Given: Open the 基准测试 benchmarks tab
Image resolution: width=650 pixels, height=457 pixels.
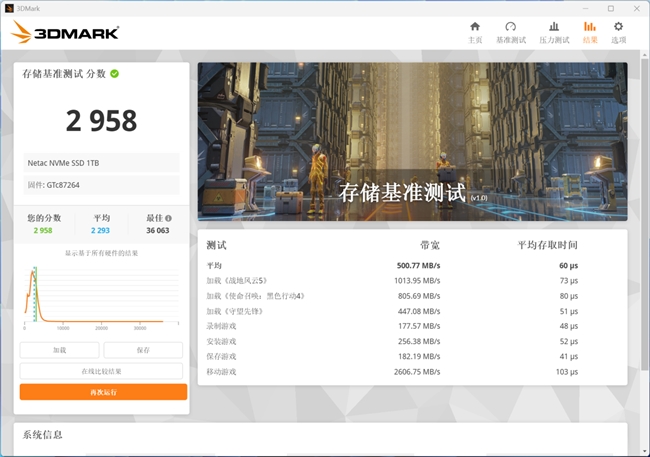Looking at the screenshot, I should [511, 33].
